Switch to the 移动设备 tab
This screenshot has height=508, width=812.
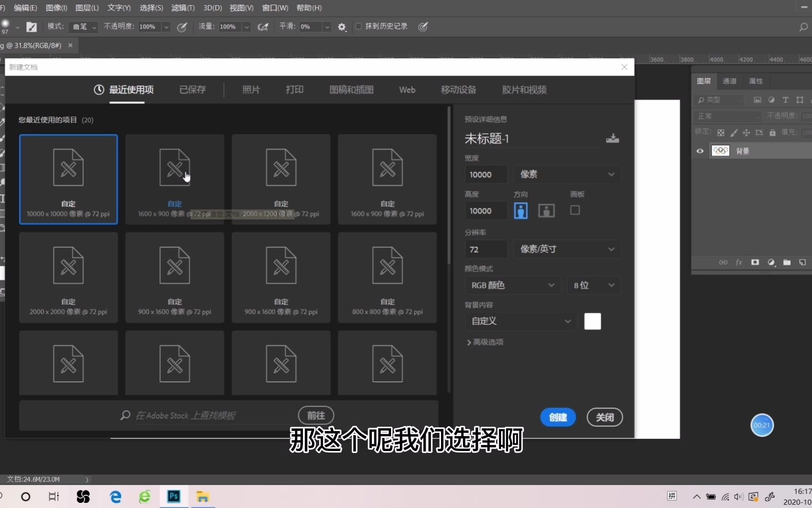pyautogui.click(x=458, y=90)
